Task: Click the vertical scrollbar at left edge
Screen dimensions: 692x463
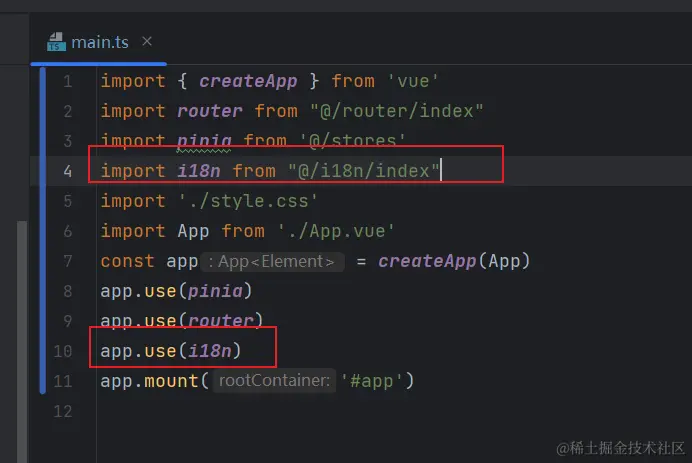Action: [22, 340]
